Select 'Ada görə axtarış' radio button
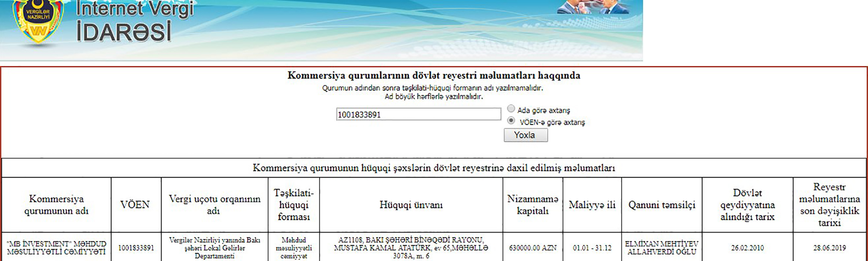This screenshot has height=261, width=868. [x=511, y=109]
